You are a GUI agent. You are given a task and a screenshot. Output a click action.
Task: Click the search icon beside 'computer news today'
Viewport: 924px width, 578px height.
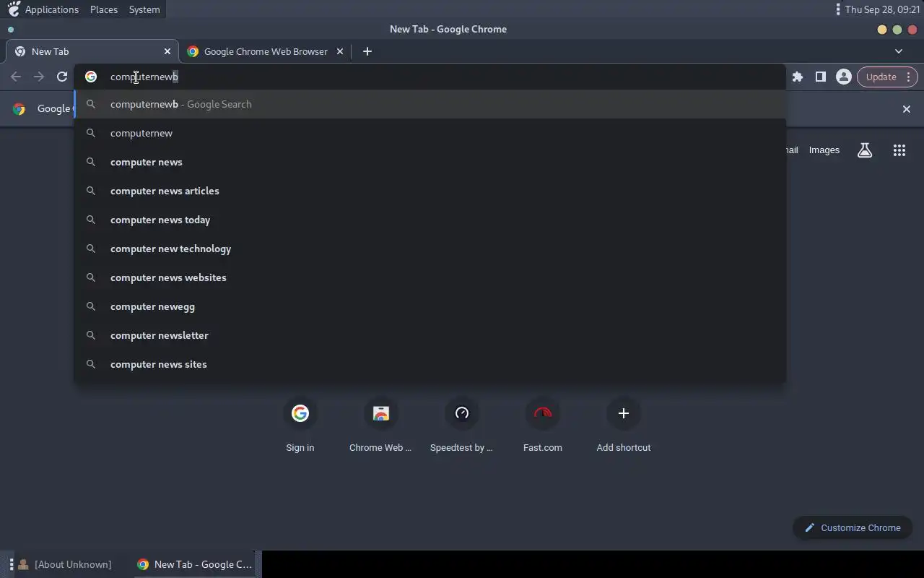91,220
